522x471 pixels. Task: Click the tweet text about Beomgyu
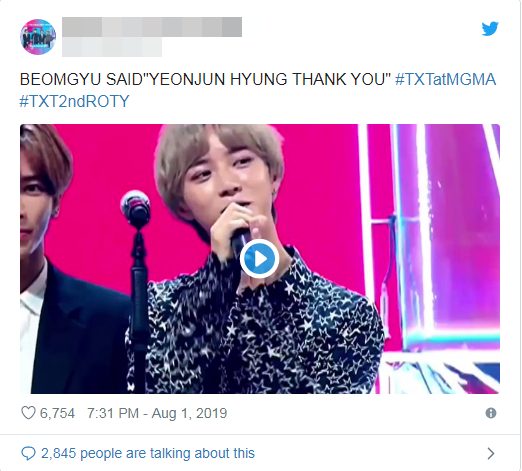205,80
